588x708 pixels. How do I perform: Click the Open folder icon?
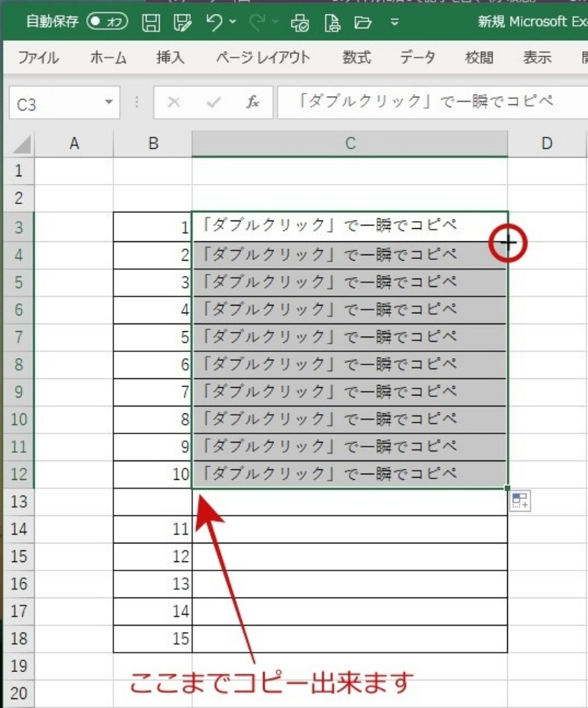point(363,22)
